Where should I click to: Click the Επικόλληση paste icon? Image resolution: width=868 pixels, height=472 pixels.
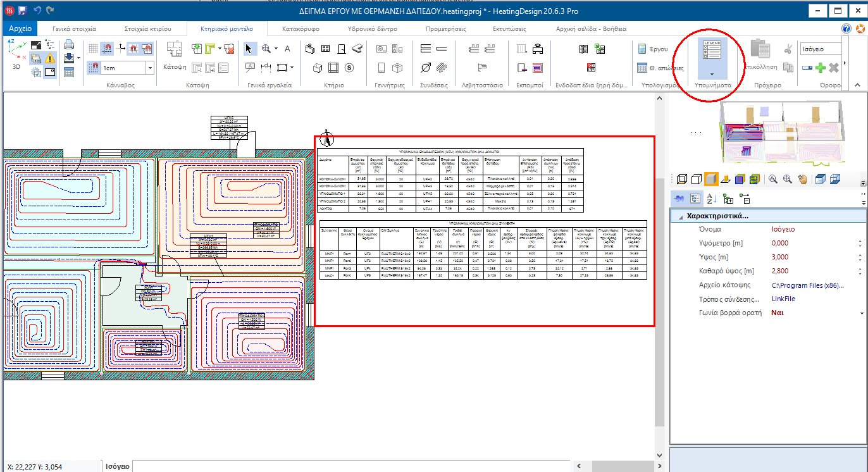pyautogui.click(x=760, y=51)
